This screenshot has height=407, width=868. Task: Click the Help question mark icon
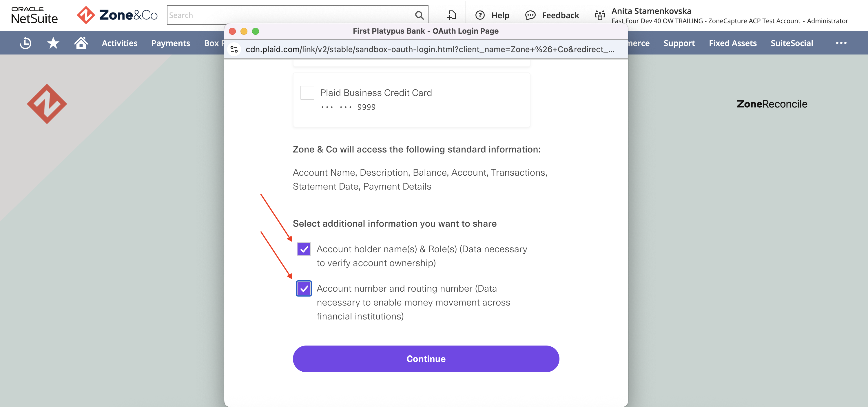tap(480, 15)
